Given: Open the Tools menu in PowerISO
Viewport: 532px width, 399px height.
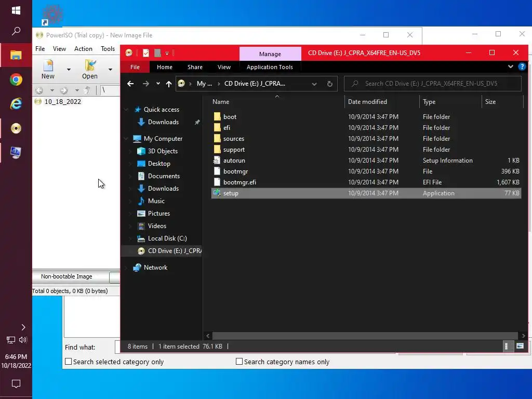Looking at the screenshot, I should coord(108,48).
